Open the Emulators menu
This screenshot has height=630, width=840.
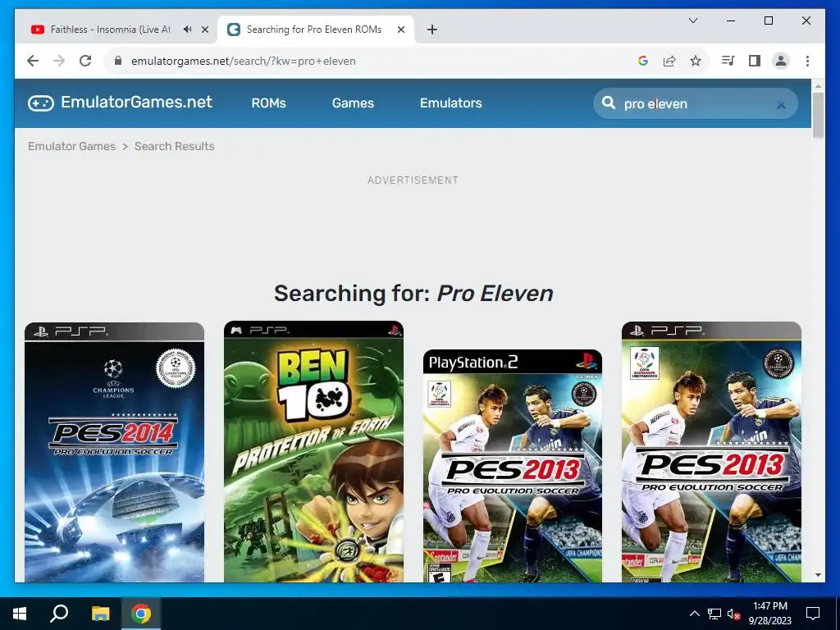click(x=450, y=103)
